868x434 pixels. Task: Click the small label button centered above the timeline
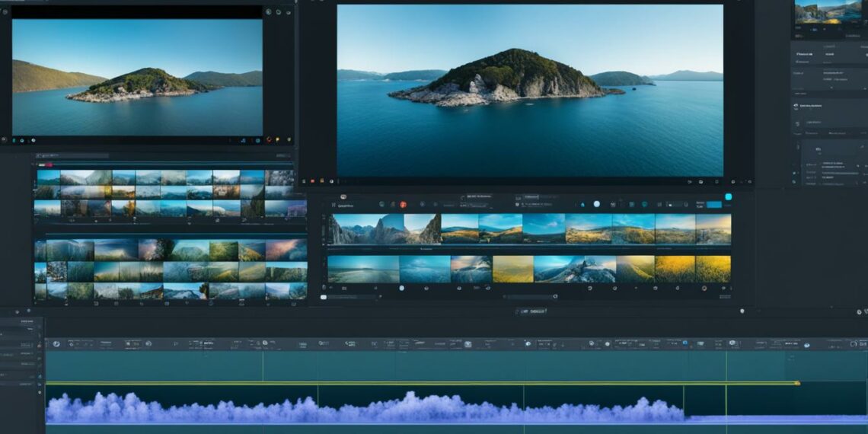point(531,311)
